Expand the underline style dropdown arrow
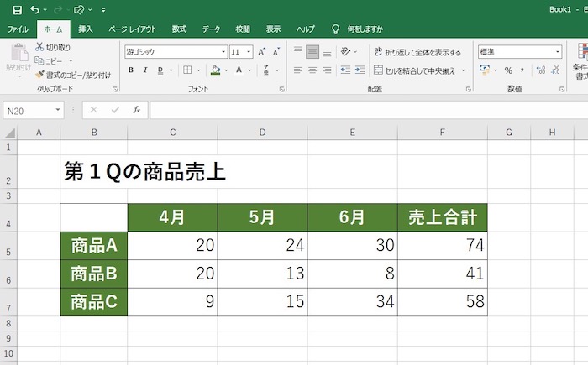 point(171,70)
